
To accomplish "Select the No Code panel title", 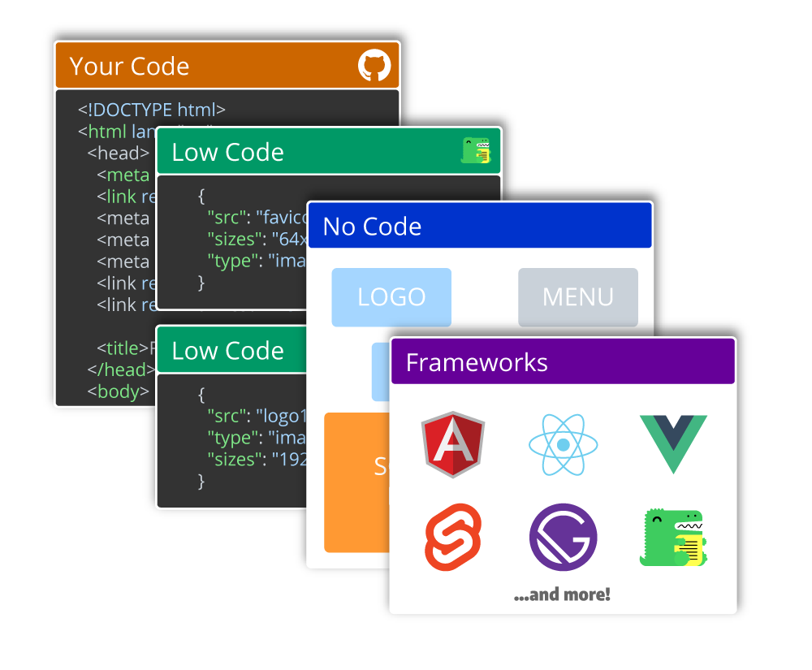I will click(x=372, y=226).
